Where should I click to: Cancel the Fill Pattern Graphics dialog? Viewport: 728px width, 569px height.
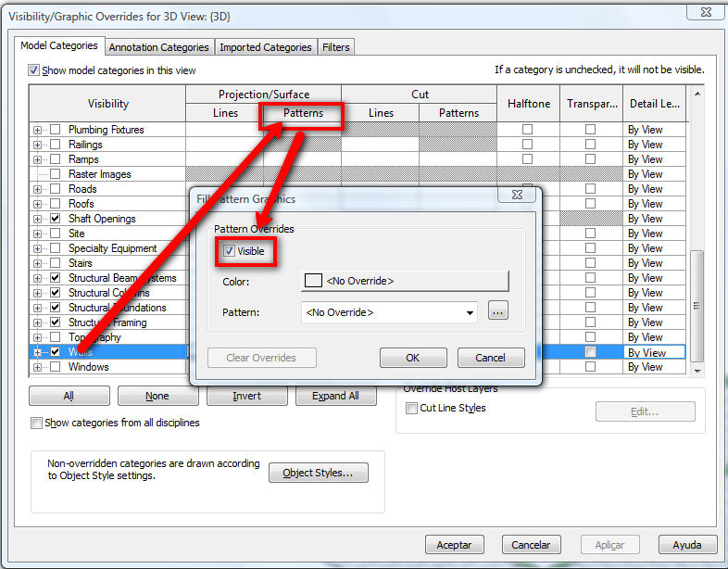491,358
